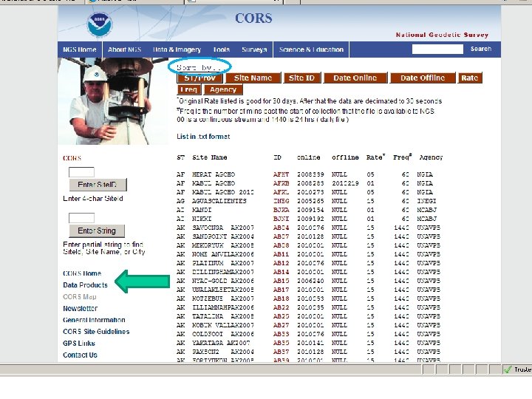The height and width of the screenshot is (399, 532).
Task: Open site ID AB27 link
Action: pos(281,325)
